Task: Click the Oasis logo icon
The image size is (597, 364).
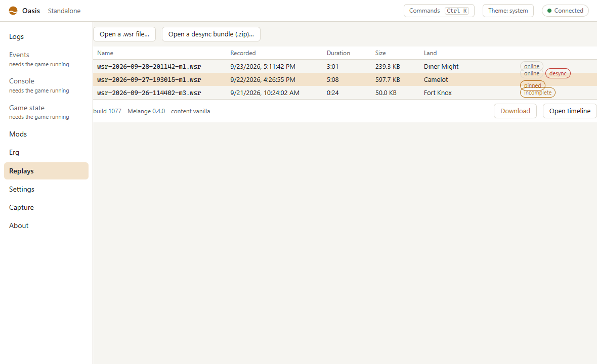Action: (x=13, y=11)
